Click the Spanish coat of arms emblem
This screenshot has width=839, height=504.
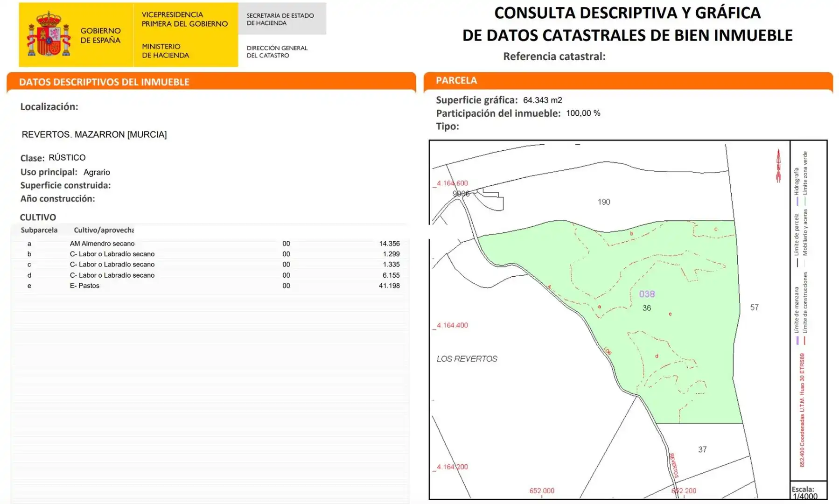(x=49, y=35)
